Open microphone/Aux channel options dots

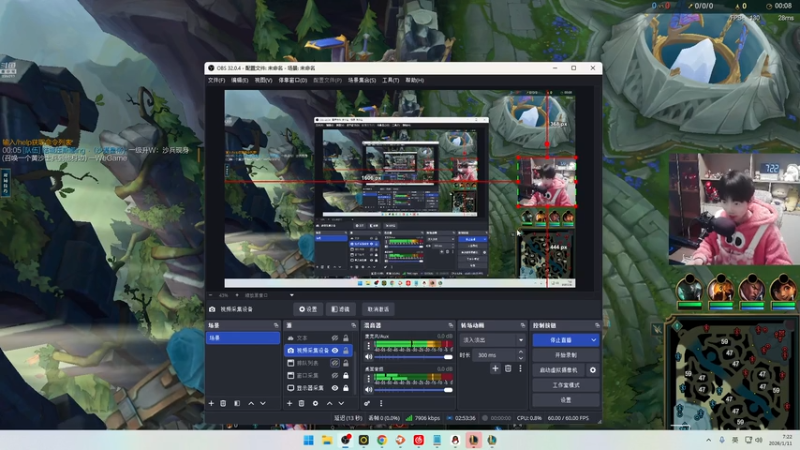(x=369, y=346)
